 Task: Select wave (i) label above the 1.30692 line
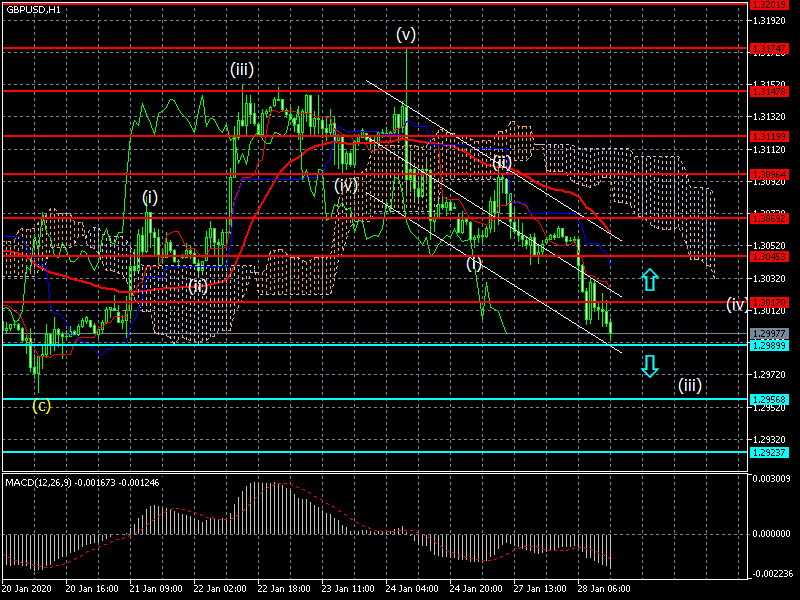[x=149, y=197]
